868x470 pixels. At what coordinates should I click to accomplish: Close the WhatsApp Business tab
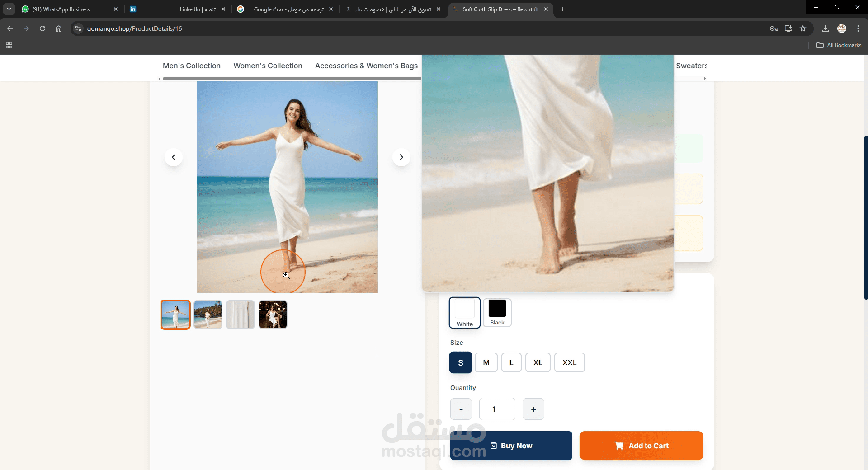(x=116, y=9)
